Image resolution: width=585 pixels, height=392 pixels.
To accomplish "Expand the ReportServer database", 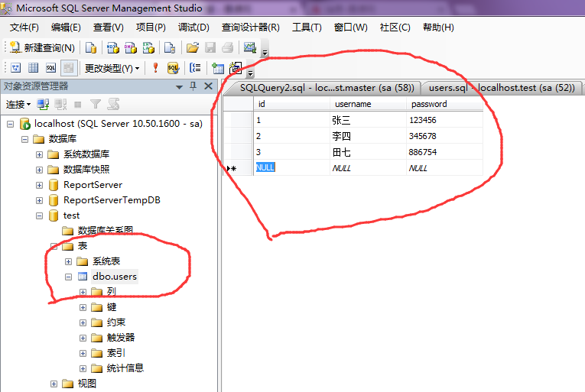I will coord(39,185).
